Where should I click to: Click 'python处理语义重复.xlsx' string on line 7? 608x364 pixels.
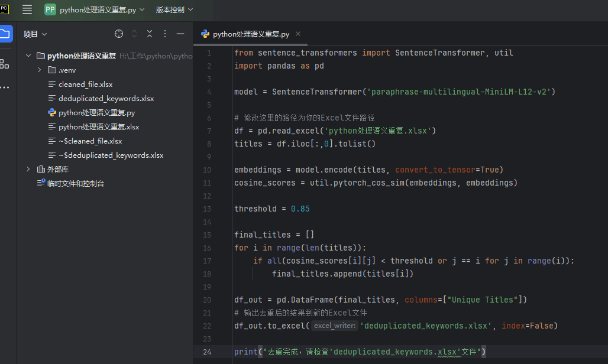378,131
